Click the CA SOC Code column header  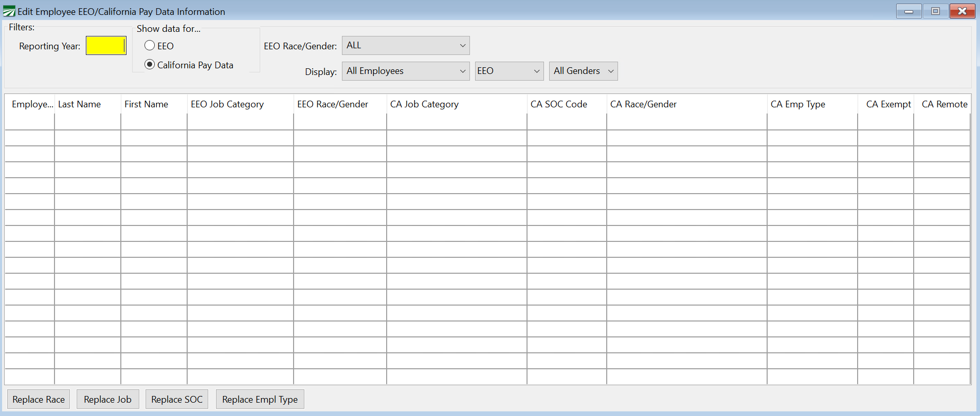[559, 104]
